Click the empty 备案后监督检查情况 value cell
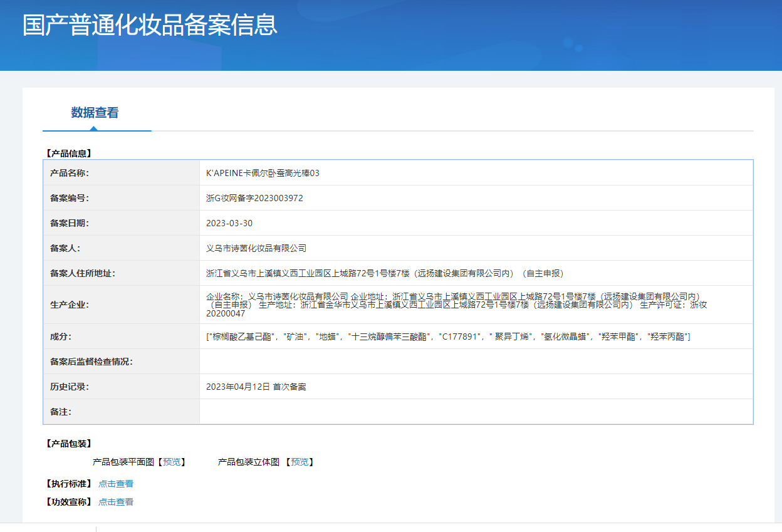 [476, 362]
